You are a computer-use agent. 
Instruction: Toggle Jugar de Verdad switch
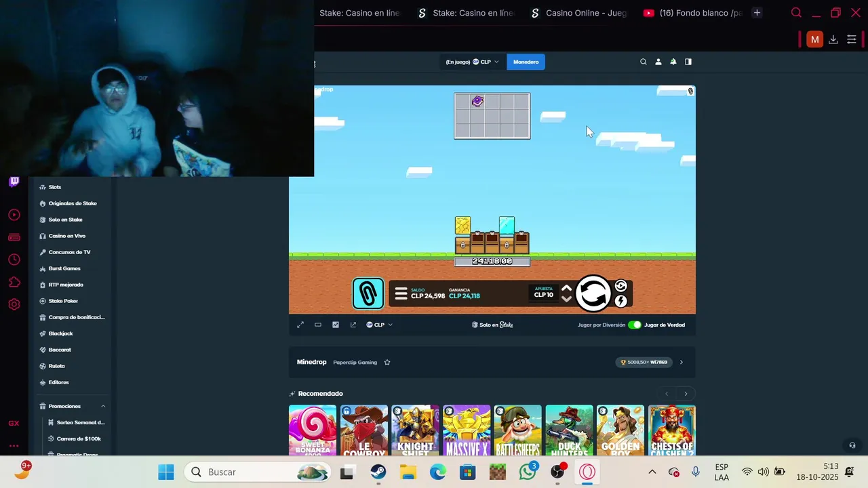click(635, 325)
